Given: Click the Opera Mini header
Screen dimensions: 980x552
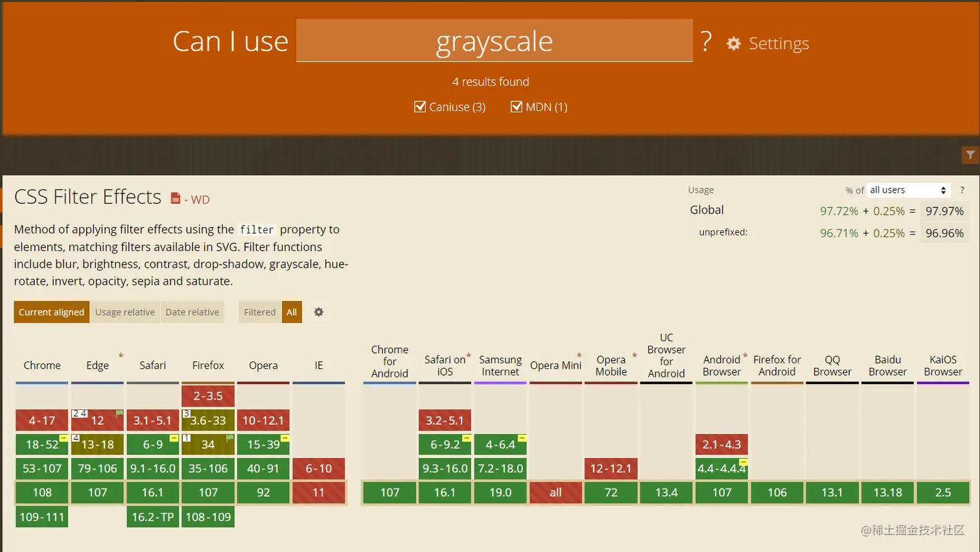Looking at the screenshot, I should [x=555, y=365].
